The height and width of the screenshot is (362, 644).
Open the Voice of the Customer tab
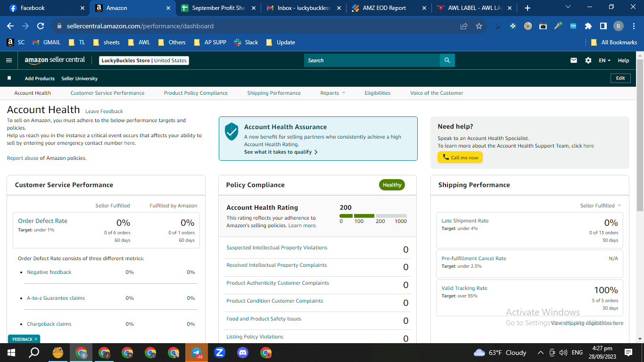437,93
